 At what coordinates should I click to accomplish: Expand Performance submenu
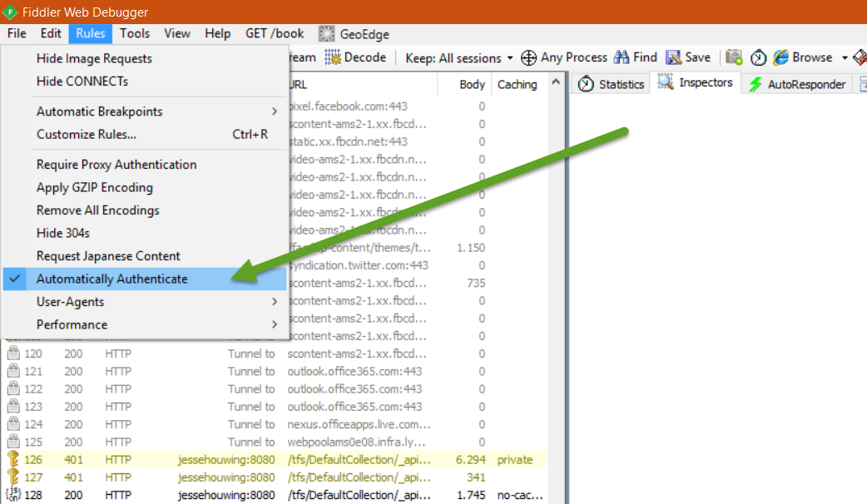click(145, 324)
